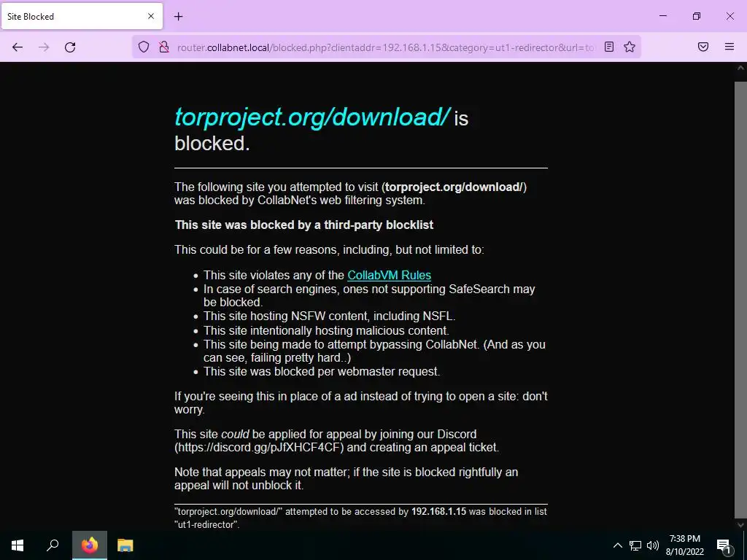
Task: Bookmark this page with the star
Action: (x=630, y=47)
